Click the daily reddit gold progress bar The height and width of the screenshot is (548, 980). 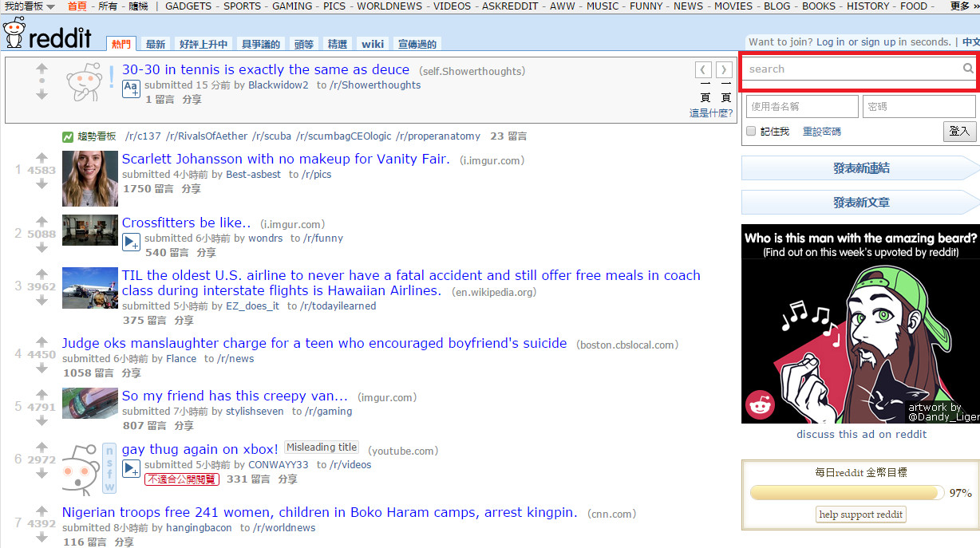click(848, 493)
